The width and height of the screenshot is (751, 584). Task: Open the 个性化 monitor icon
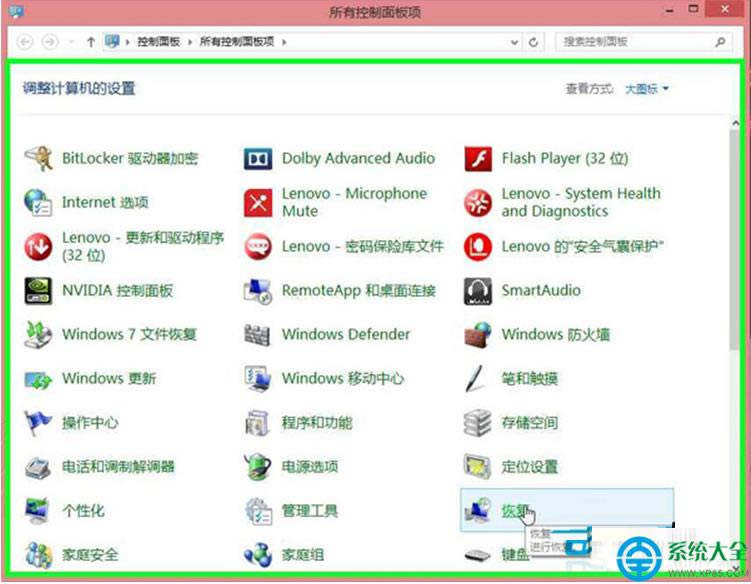pyautogui.click(x=38, y=511)
